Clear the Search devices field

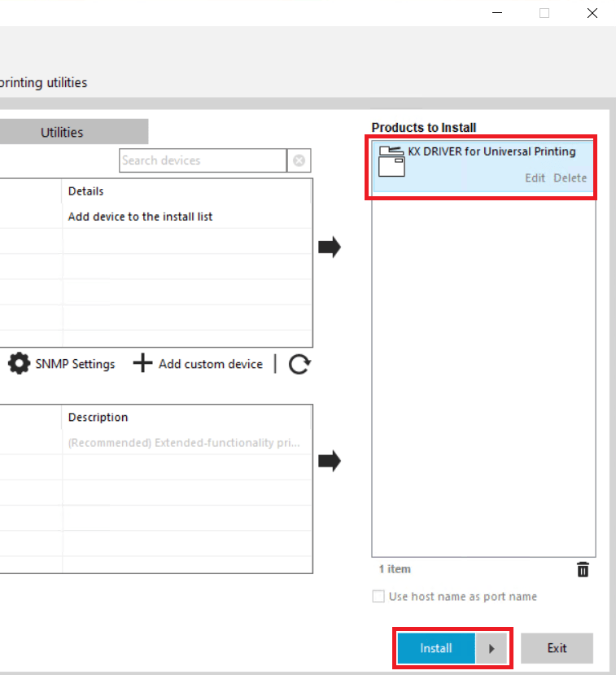(x=299, y=160)
